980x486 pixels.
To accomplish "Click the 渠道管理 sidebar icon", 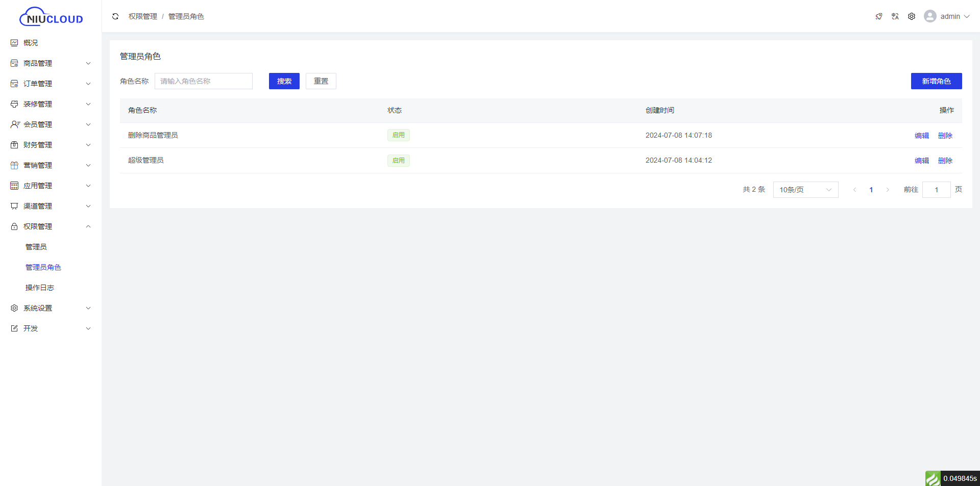I will (14, 206).
